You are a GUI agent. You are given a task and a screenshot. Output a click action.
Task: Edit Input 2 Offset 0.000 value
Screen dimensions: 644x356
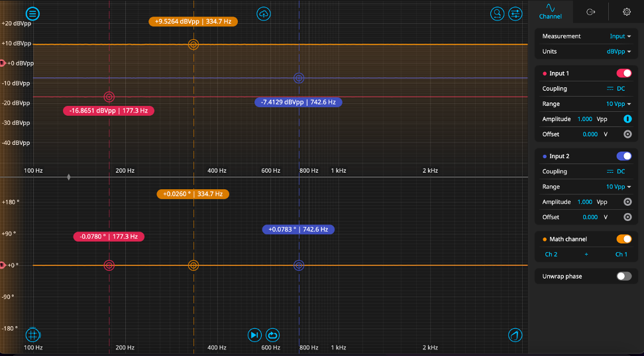pos(590,217)
